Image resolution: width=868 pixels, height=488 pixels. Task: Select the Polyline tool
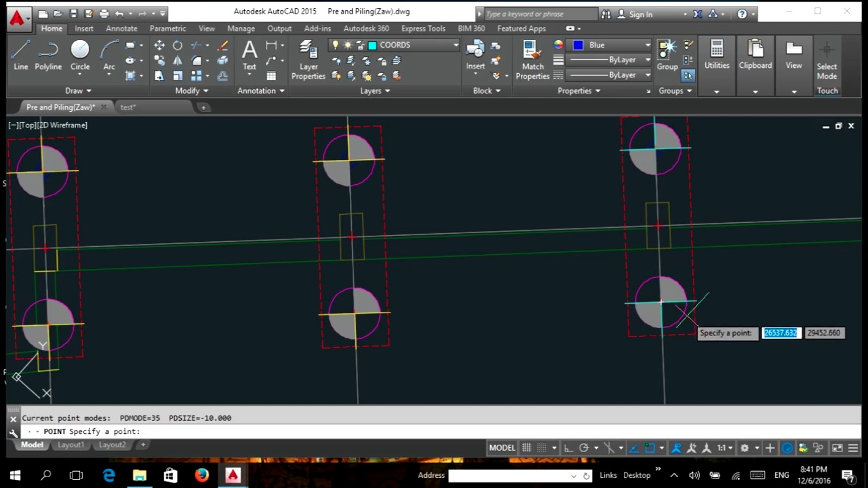pos(48,55)
